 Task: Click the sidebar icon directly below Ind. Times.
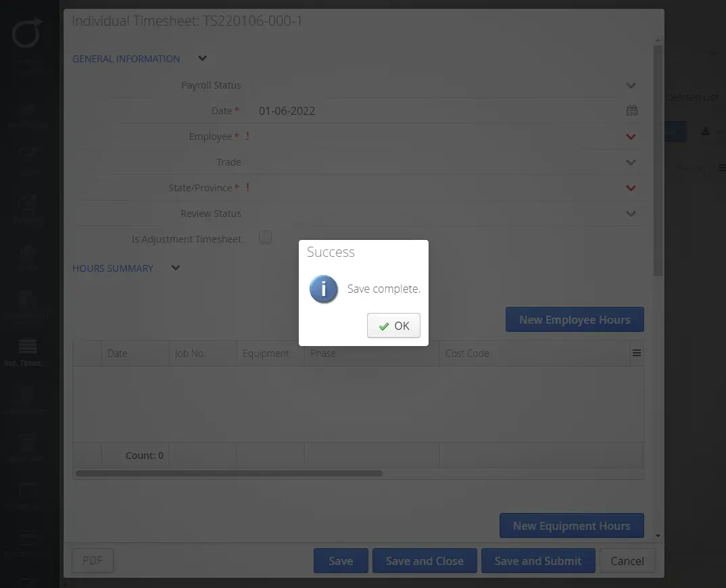coord(27,397)
